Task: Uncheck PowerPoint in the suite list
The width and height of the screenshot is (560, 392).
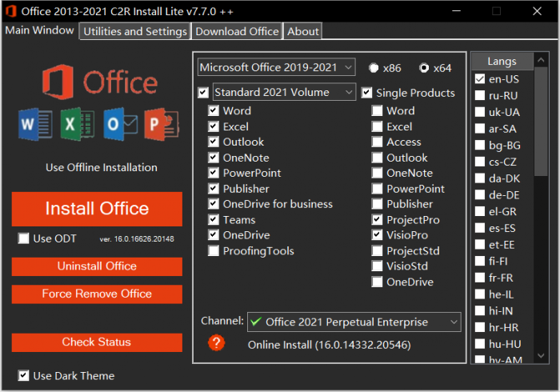Action: pos(214,173)
